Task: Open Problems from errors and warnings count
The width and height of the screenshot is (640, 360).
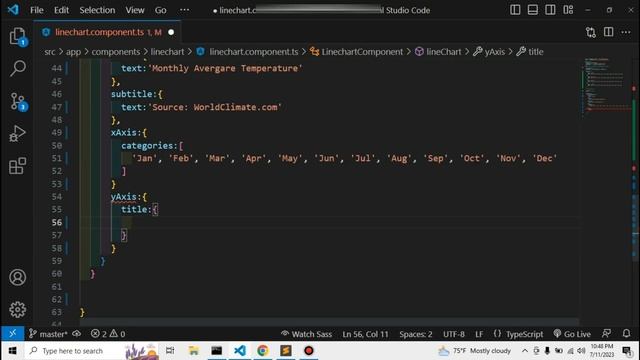Action: click(x=108, y=334)
